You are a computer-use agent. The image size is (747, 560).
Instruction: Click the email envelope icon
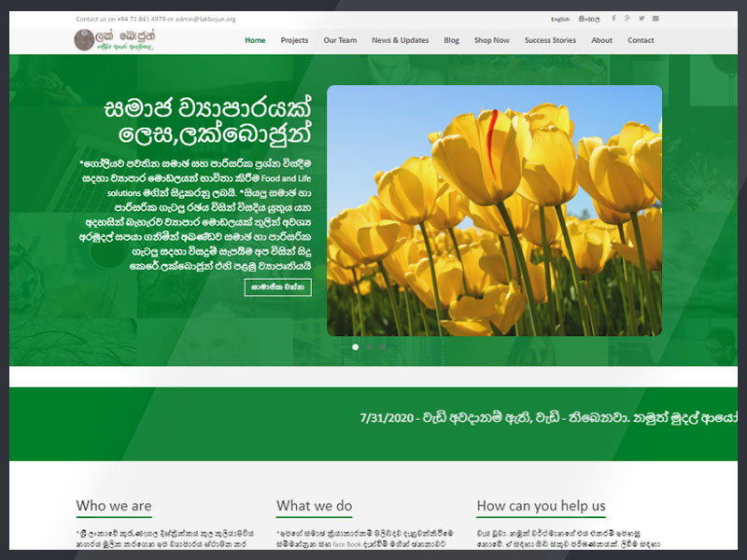click(x=655, y=19)
